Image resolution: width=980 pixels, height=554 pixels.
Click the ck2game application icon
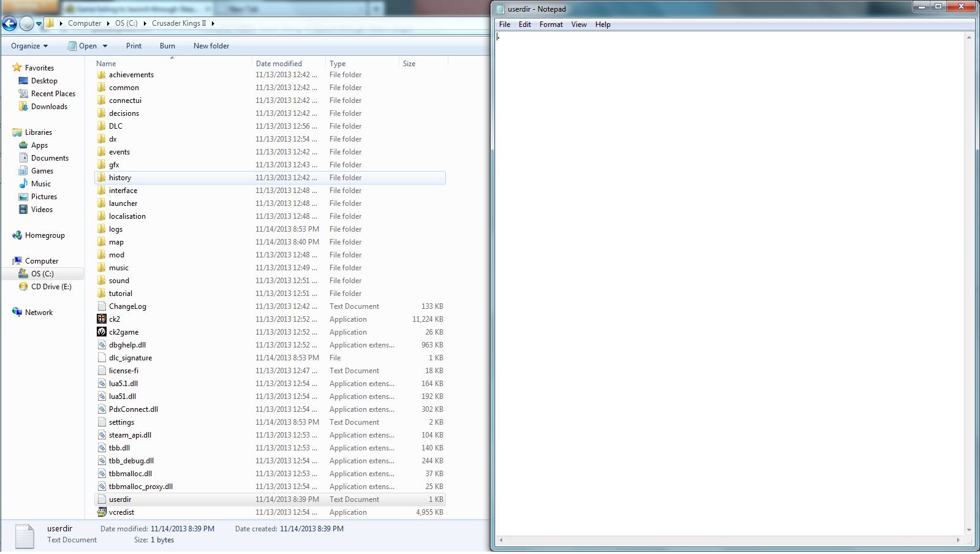pyautogui.click(x=102, y=332)
